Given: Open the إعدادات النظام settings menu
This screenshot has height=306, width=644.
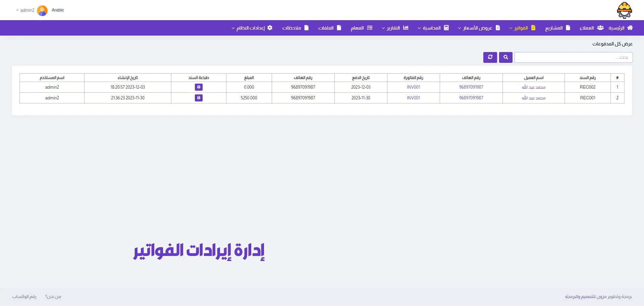Looking at the screenshot, I should [252, 28].
